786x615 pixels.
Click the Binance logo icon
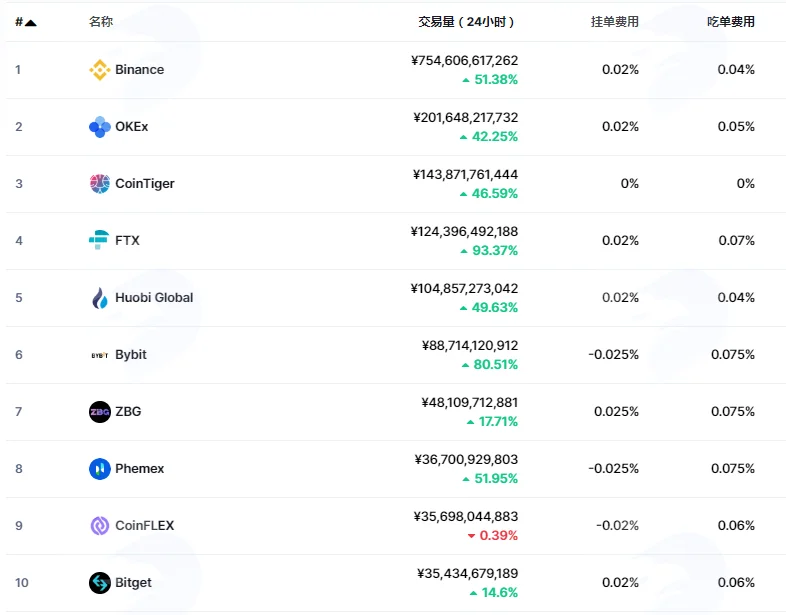click(x=100, y=70)
